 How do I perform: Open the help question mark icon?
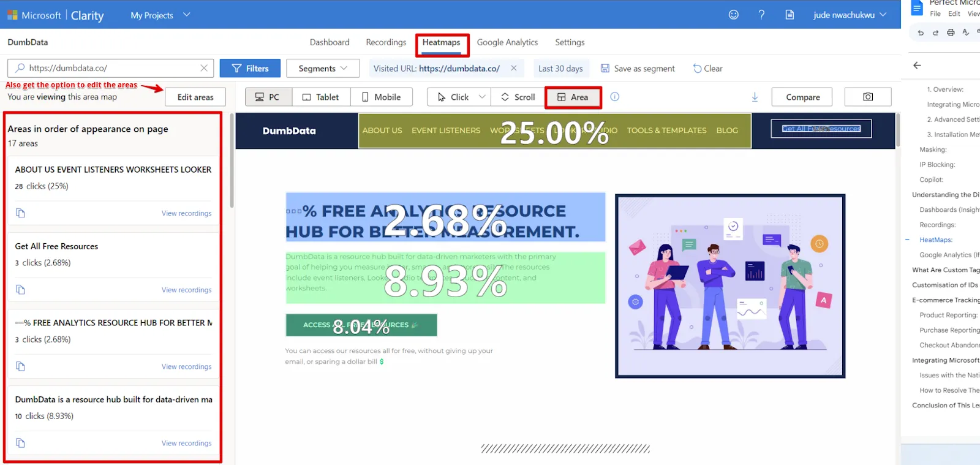pyautogui.click(x=761, y=15)
